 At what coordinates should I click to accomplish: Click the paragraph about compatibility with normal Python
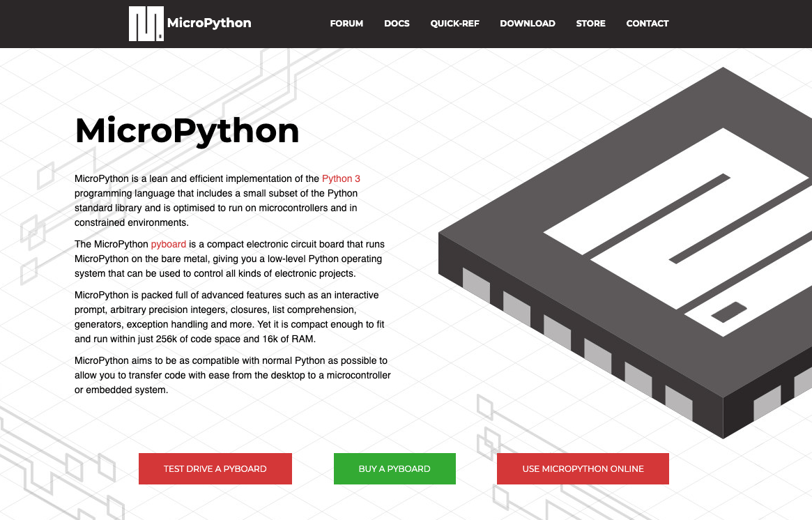click(x=232, y=376)
